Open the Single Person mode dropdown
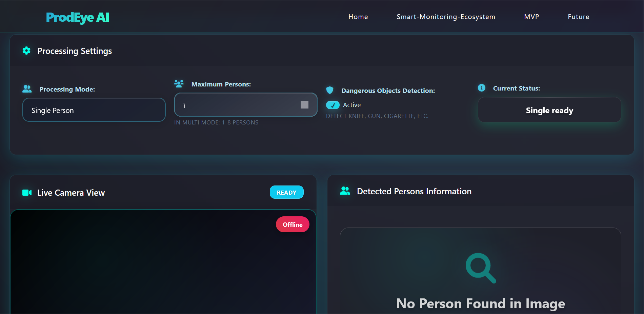This screenshot has width=644, height=314. click(x=94, y=110)
